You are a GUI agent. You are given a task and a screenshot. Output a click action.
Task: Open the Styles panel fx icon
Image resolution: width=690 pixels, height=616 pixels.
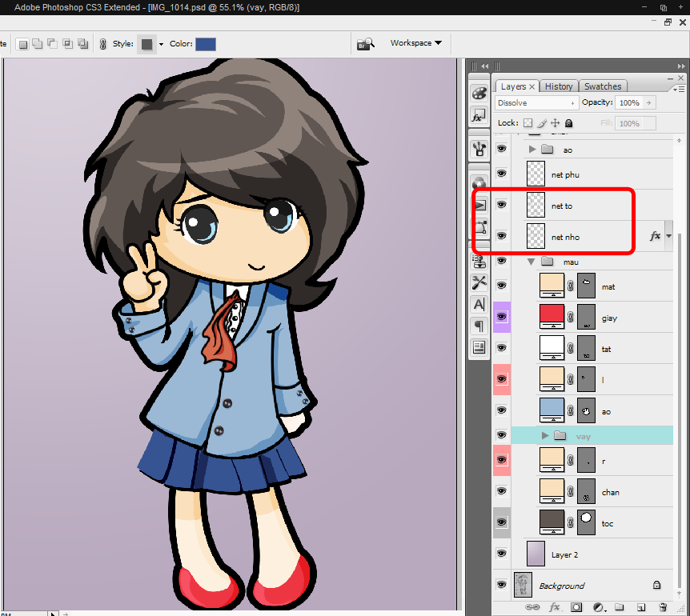[x=479, y=116]
